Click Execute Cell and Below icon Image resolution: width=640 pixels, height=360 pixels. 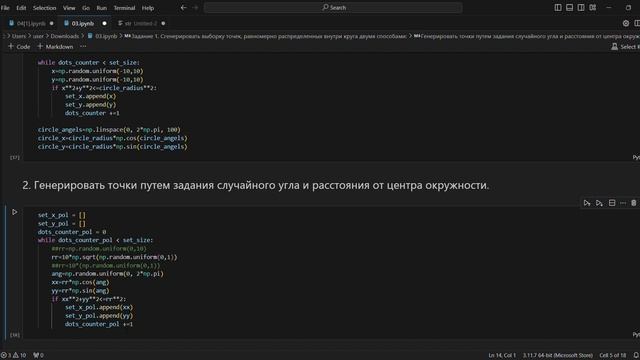tap(599, 203)
